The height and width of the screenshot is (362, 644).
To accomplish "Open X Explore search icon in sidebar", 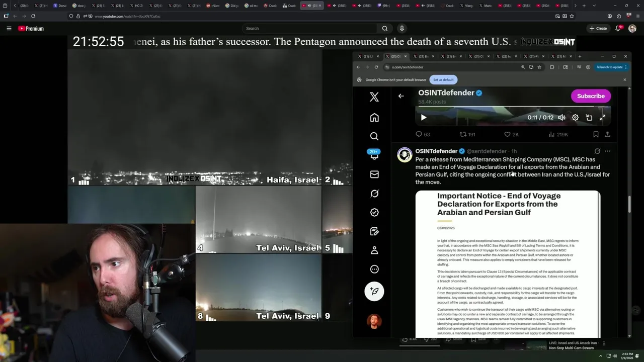I will (x=374, y=136).
